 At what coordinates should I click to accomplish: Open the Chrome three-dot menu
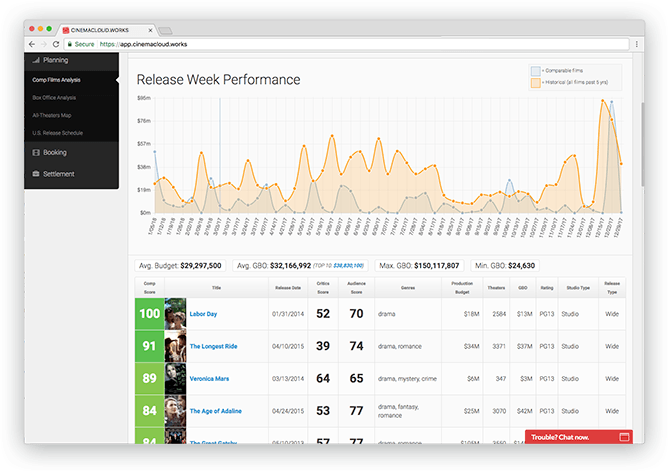(636, 45)
